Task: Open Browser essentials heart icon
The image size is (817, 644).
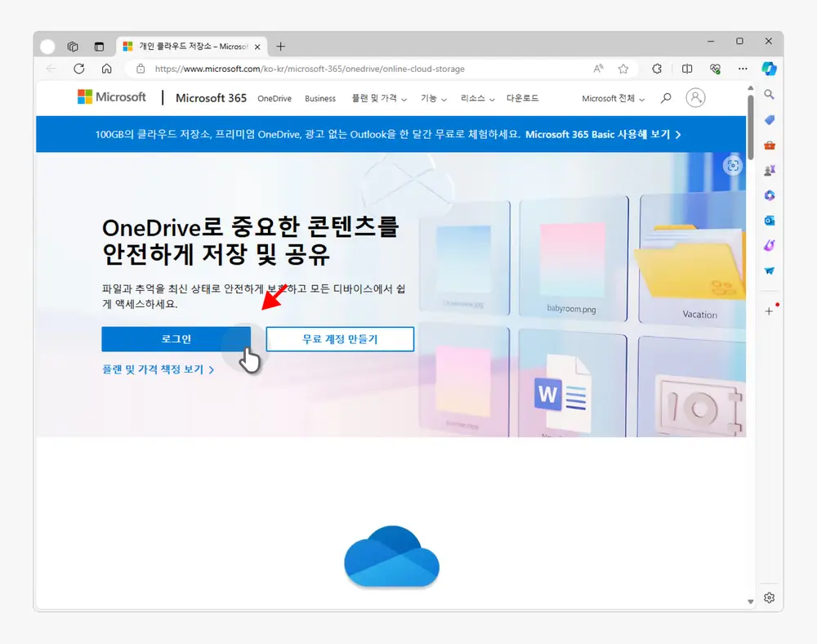Action: point(715,69)
